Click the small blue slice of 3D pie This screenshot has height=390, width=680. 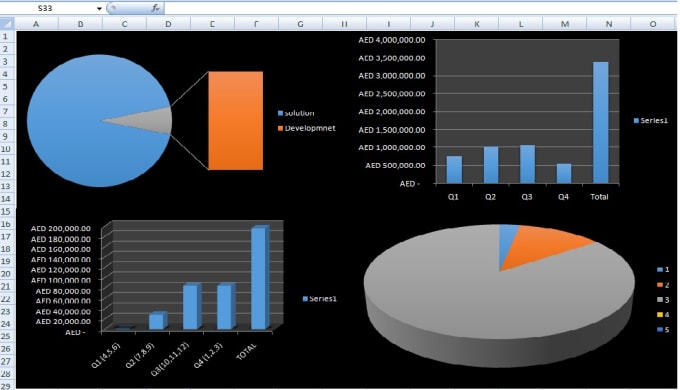[x=507, y=241]
